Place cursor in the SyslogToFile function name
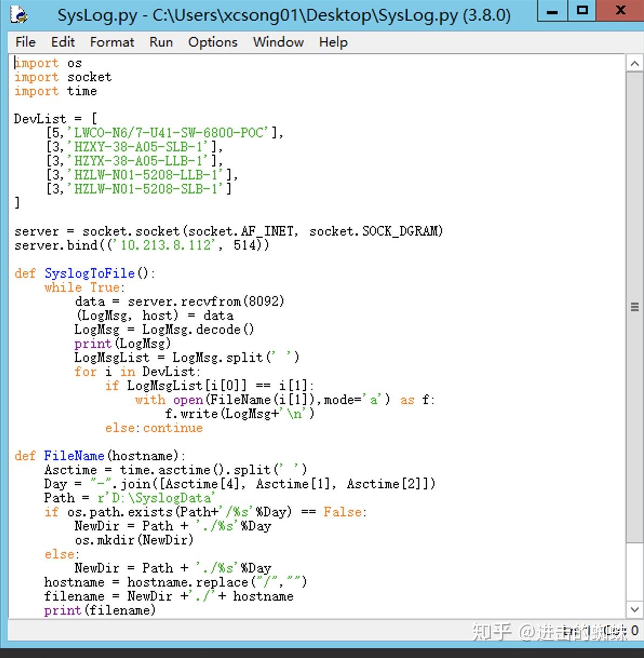Screen dimensions: 644x658 tap(89, 273)
